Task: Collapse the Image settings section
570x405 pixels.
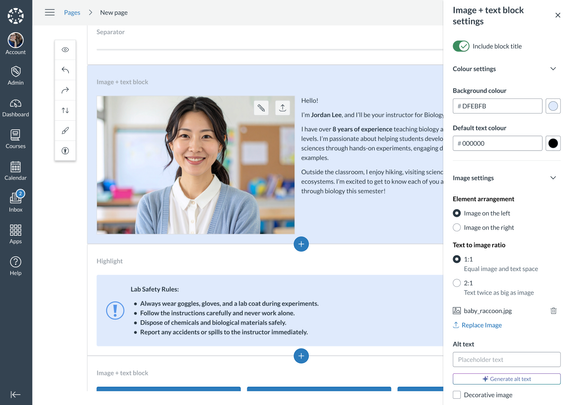Action: tap(553, 178)
